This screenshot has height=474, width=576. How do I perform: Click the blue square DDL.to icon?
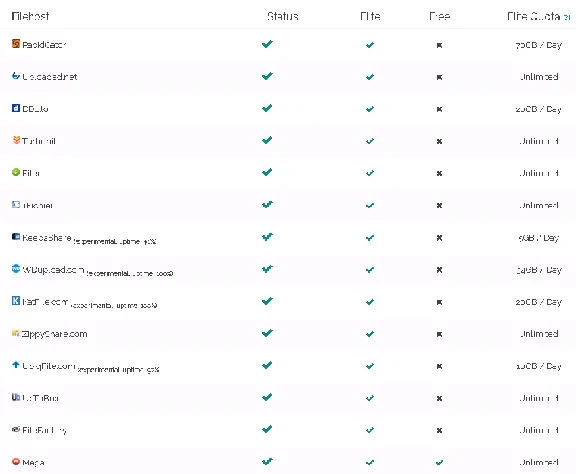click(16, 108)
